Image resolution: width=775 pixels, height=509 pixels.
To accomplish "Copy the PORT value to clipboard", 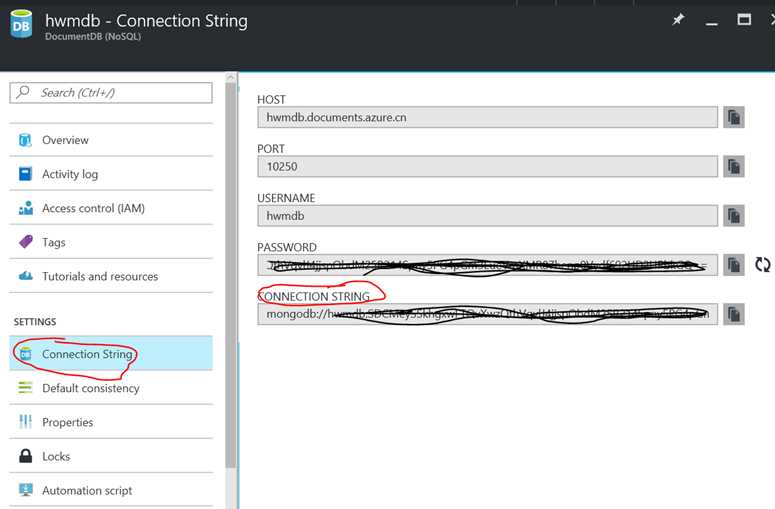I will pos(733,167).
